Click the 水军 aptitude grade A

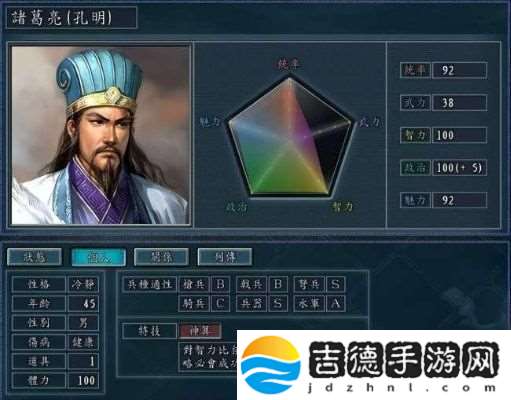click(336, 303)
